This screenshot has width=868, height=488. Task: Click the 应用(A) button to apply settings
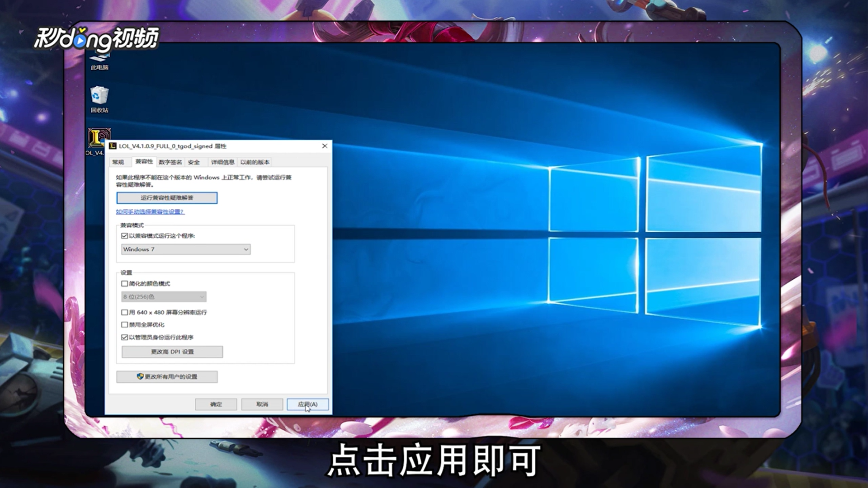pos(307,404)
